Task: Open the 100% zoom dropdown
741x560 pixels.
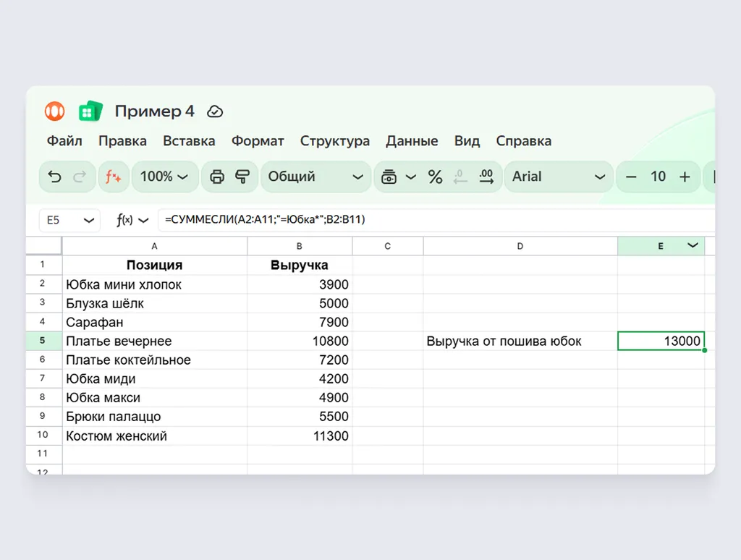Action: tap(164, 177)
